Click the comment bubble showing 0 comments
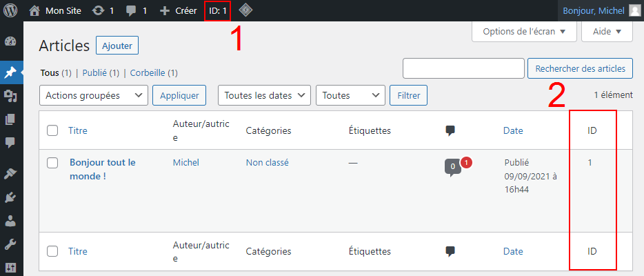The image size is (644, 276). 451,167
